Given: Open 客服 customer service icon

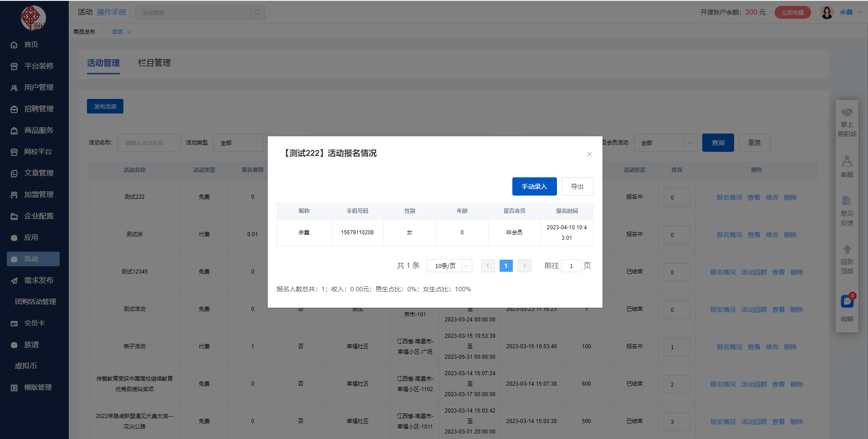Looking at the screenshot, I should pos(847,161).
